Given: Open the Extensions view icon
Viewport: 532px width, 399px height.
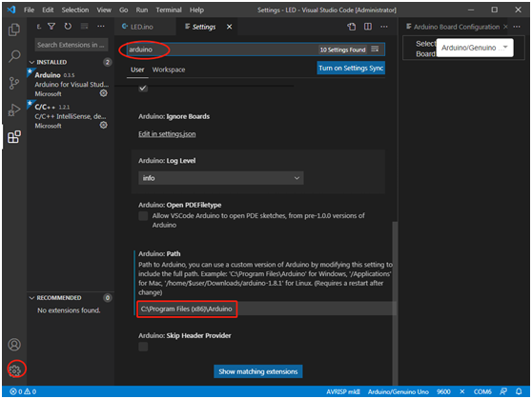Looking at the screenshot, I should coord(14,137).
